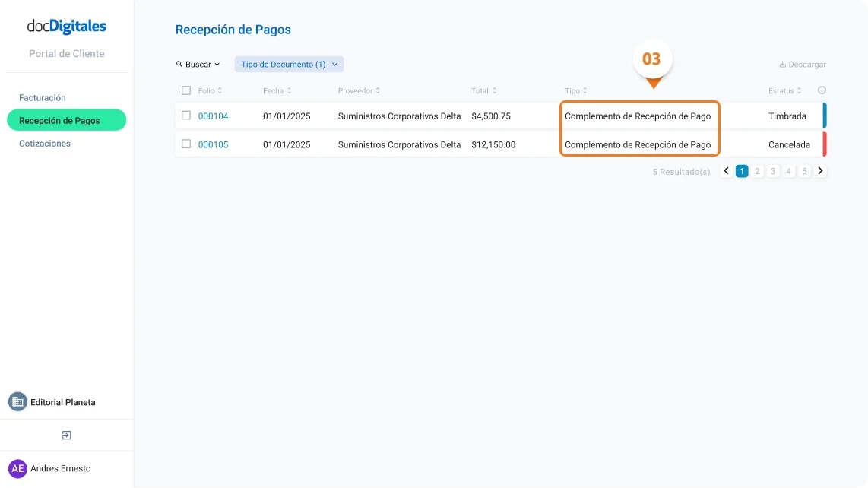Click the docDigitales logo
The image size is (868, 488).
pos(67,26)
